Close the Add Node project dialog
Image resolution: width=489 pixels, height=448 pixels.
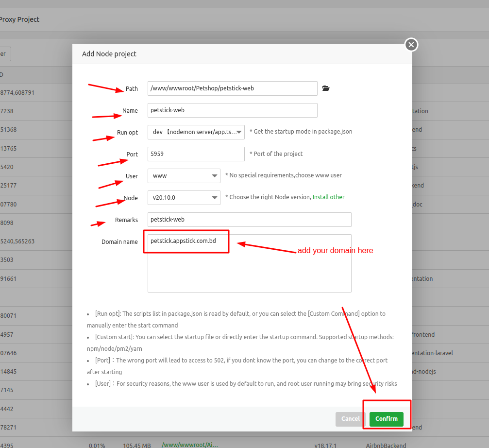click(411, 45)
